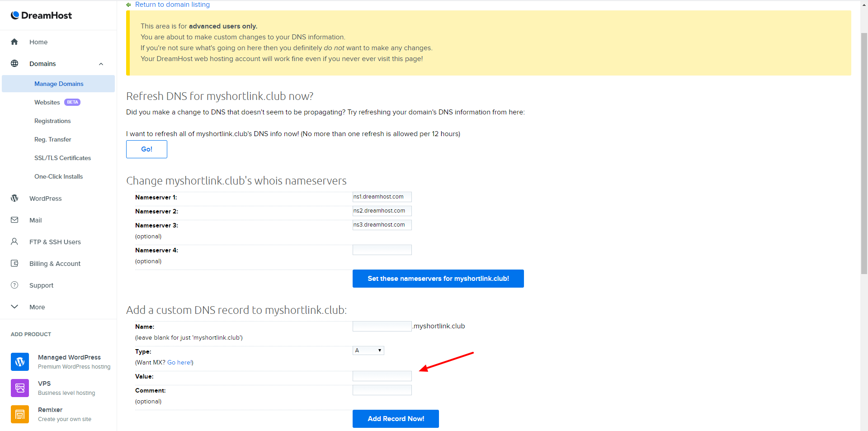Open Websites BETA menu item
This screenshot has width=868, height=431.
(x=57, y=102)
